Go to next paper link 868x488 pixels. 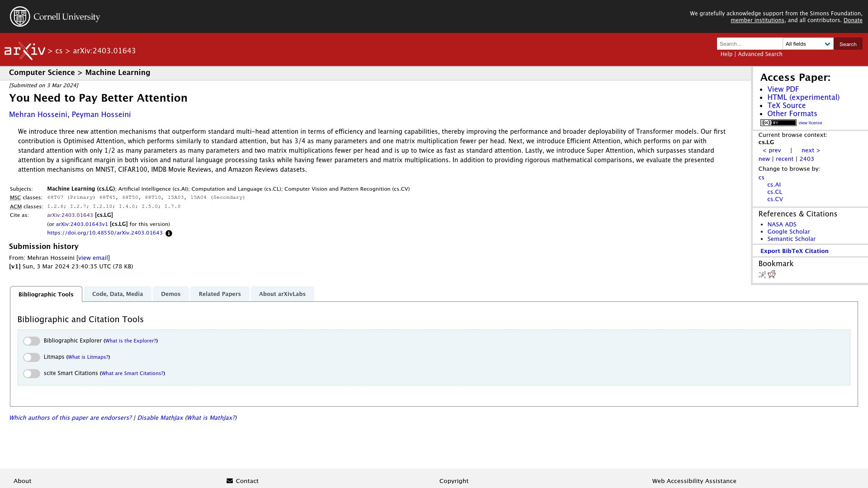[x=811, y=150]
